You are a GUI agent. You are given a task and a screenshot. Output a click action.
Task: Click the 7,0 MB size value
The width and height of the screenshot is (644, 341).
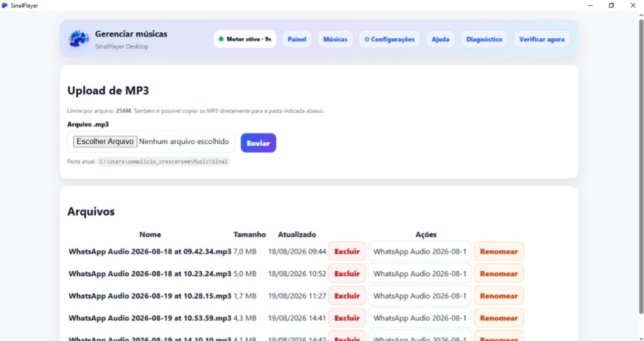[x=245, y=251]
